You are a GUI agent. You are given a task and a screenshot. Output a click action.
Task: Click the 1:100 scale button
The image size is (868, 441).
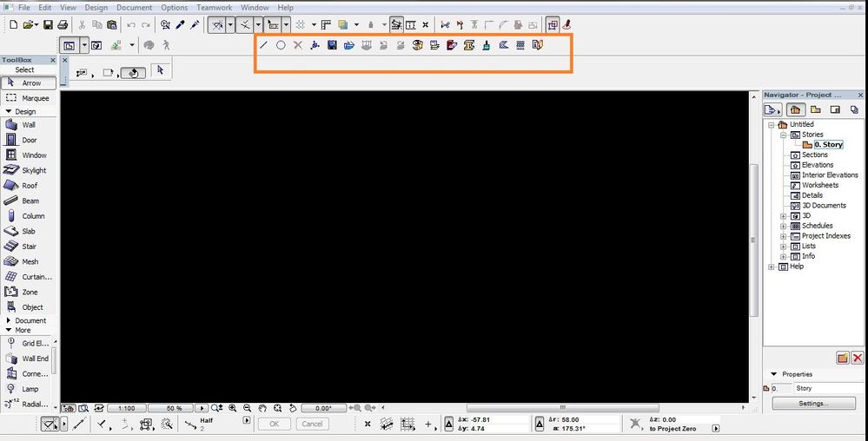126,408
